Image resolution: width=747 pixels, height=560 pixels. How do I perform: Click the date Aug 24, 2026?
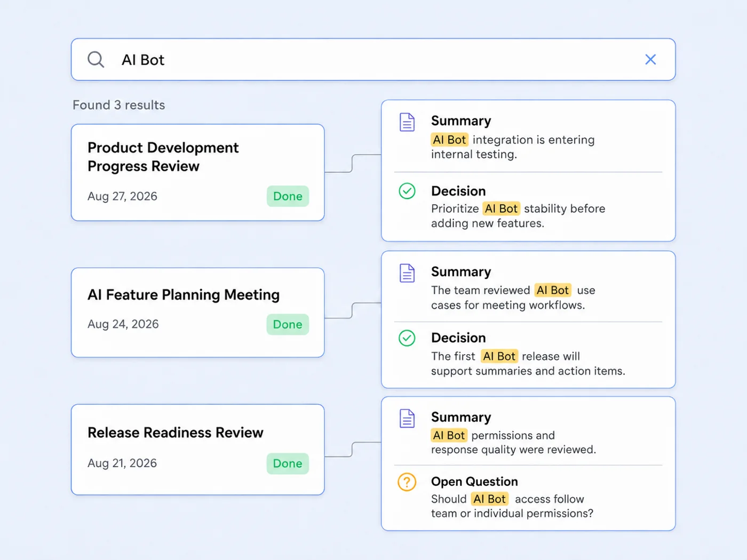[x=123, y=324]
